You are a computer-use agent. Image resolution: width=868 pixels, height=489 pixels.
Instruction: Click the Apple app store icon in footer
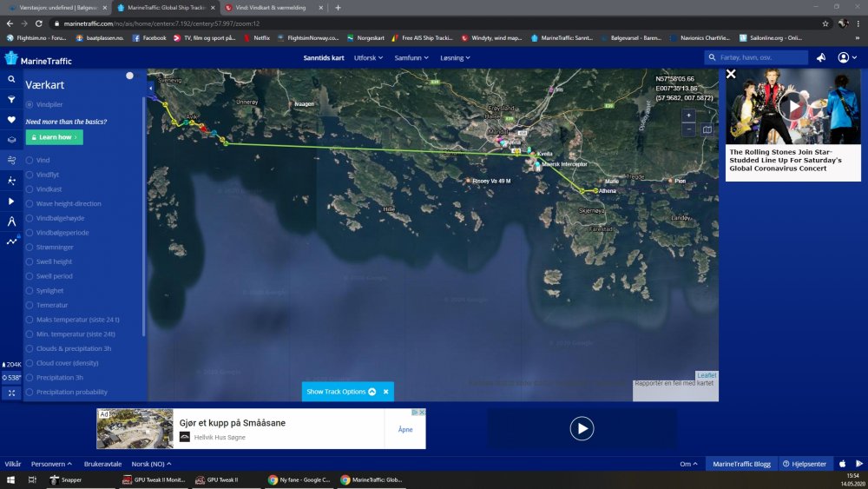(842, 464)
